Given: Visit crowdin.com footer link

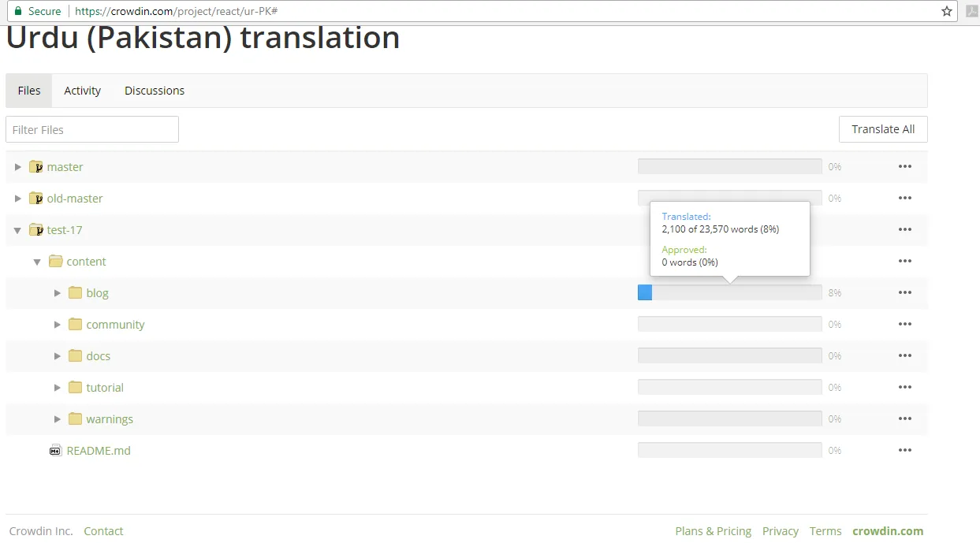Looking at the screenshot, I should point(888,531).
